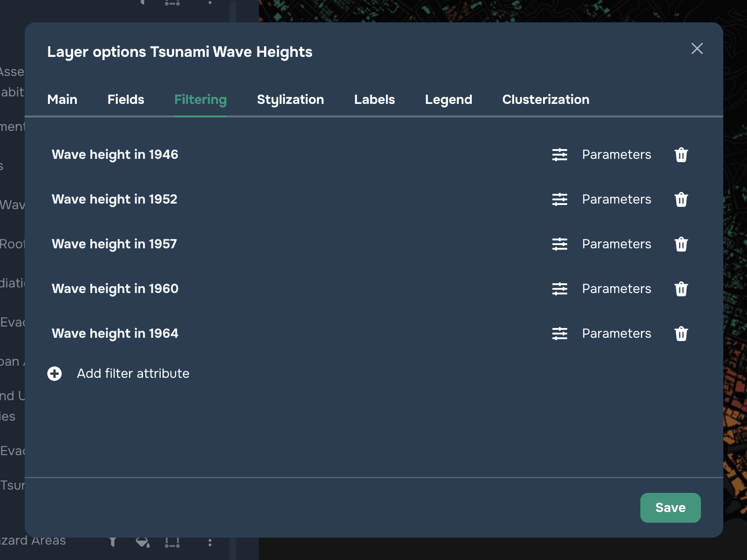Image resolution: width=747 pixels, height=560 pixels.
Task: Close the Layer options dialog
Action: [697, 48]
